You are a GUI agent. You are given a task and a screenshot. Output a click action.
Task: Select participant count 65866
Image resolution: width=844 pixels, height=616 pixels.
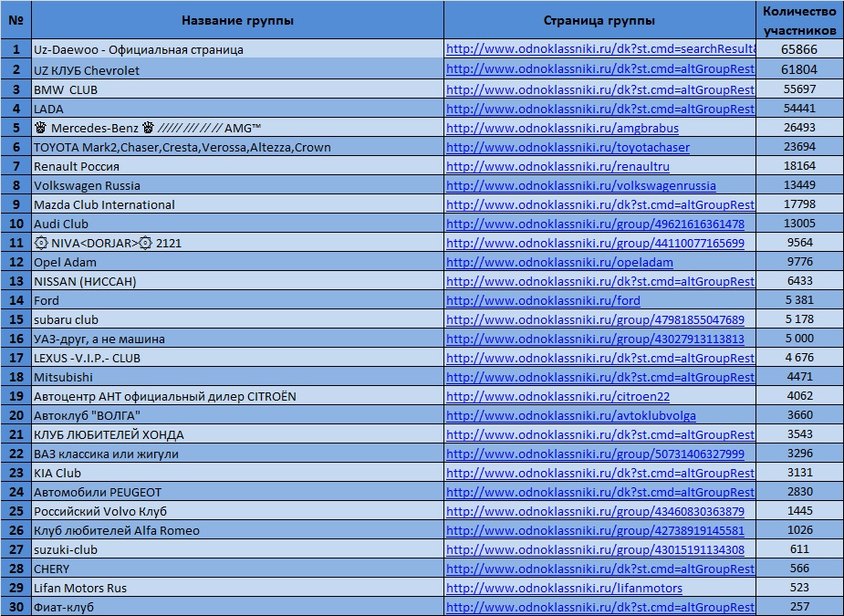(x=799, y=49)
